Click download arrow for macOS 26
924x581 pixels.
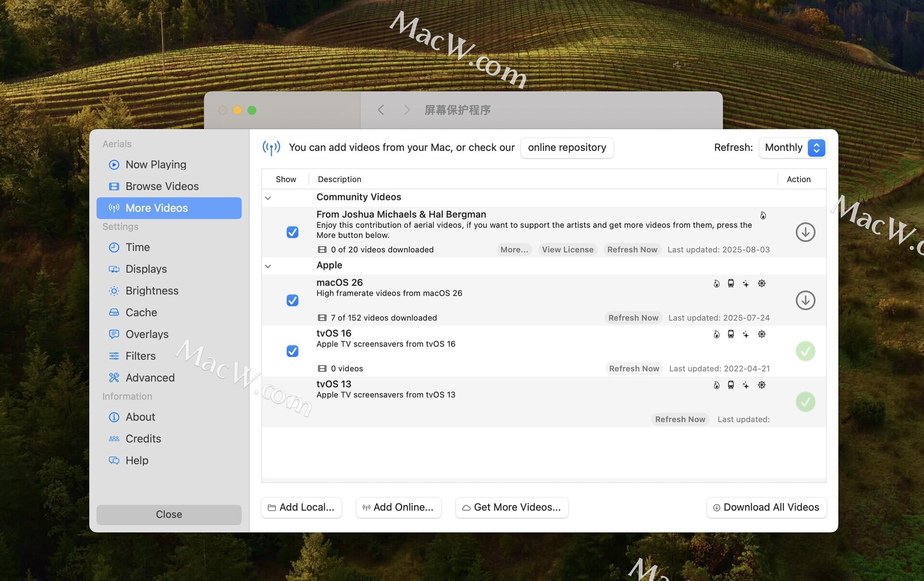805,300
